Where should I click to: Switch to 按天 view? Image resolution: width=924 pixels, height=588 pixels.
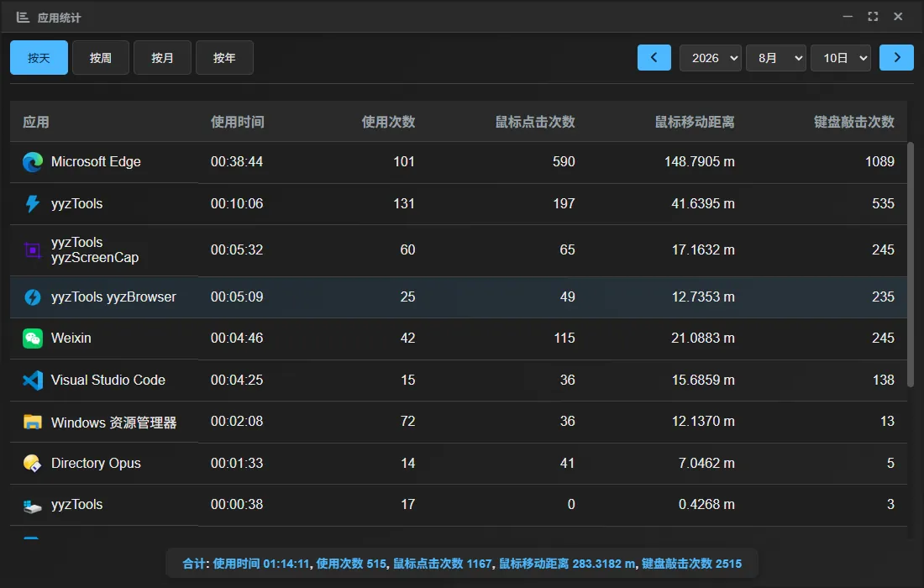pos(39,58)
